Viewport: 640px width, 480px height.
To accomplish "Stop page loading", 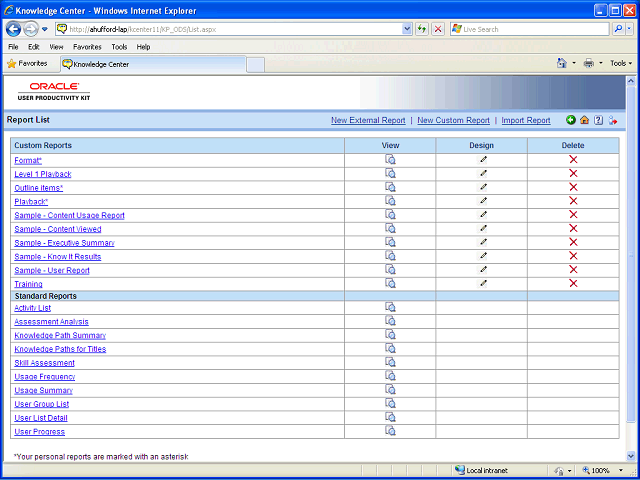I will click(x=438, y=29).
